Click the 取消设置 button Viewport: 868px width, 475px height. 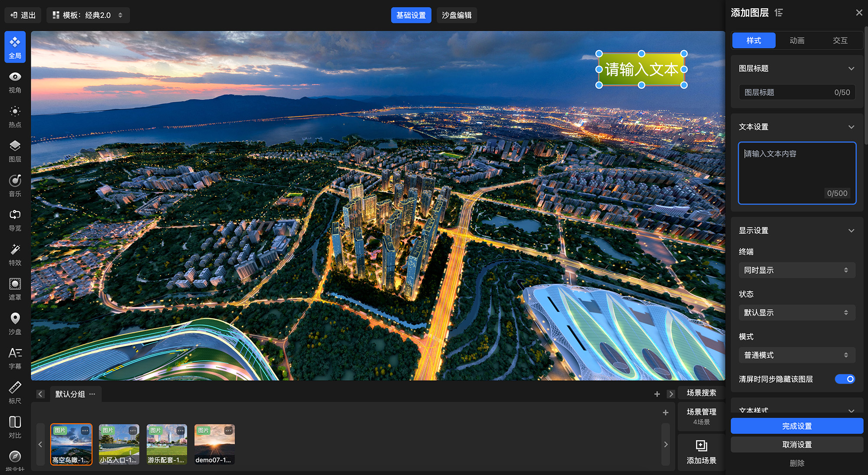[x=797, y=445]
